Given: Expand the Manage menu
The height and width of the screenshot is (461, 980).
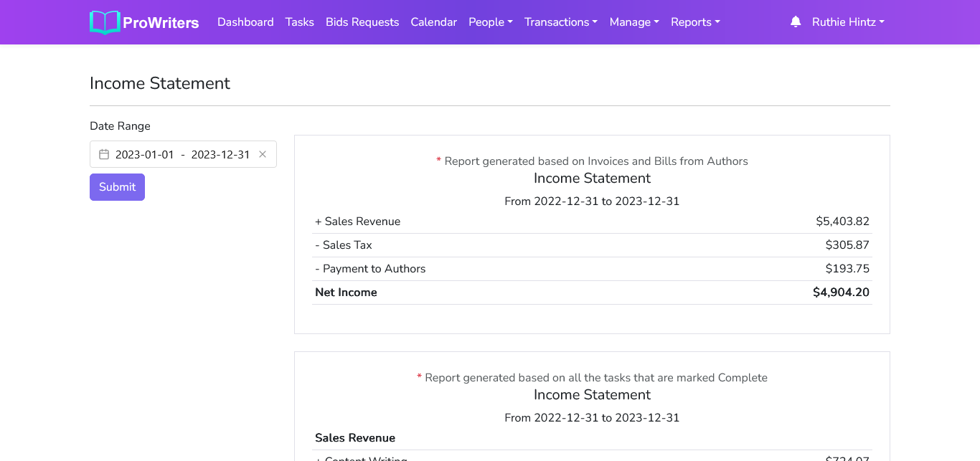Looking at the screenshot, I should (633, 22).
